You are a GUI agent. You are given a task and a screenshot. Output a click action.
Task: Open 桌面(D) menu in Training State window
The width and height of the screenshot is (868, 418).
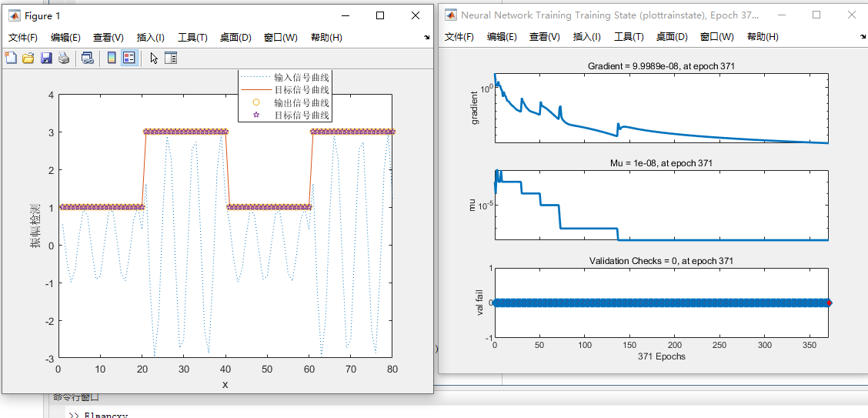pos(672,36)
